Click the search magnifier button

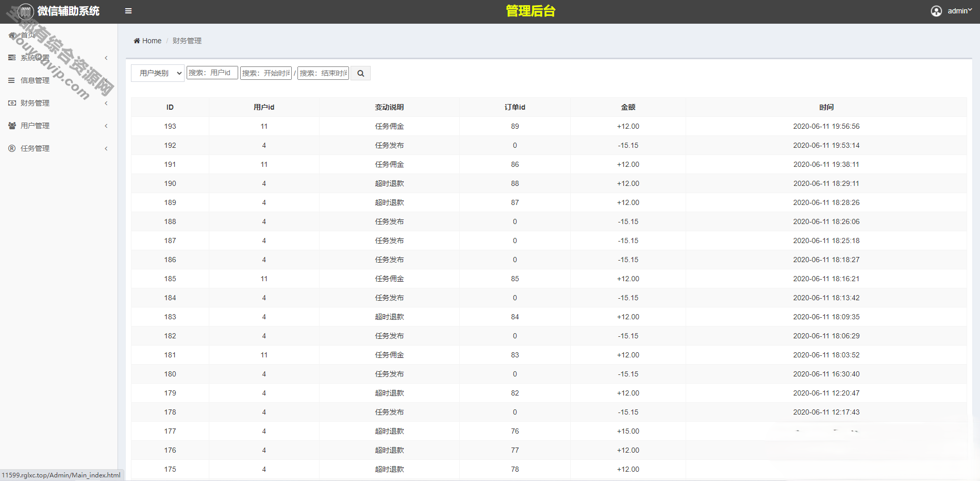point(361,73)
